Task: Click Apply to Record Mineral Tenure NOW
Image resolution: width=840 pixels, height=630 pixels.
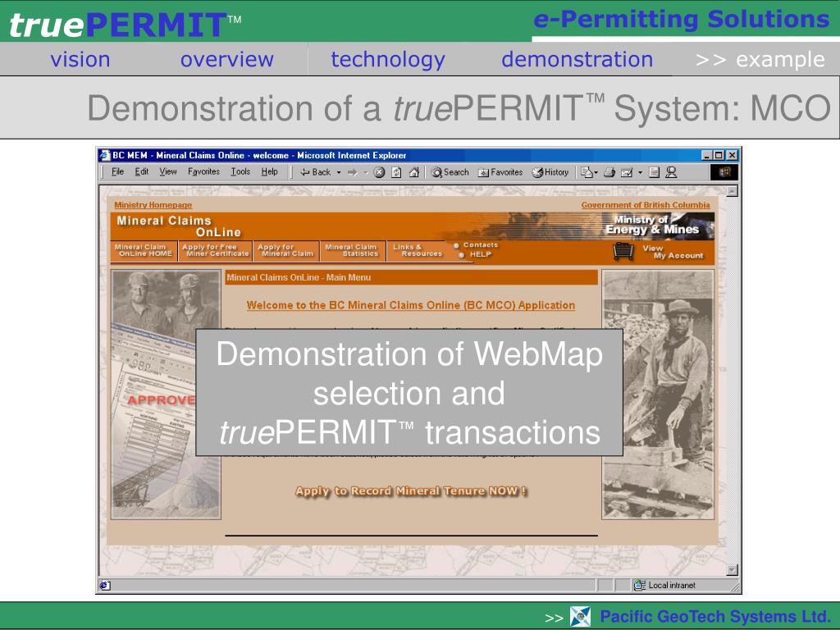Action: pyautogui.click(x=411, y=491)
